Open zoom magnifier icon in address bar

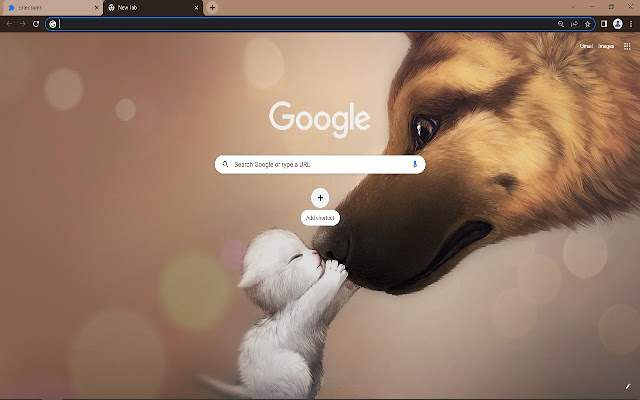tap(561, 24)
